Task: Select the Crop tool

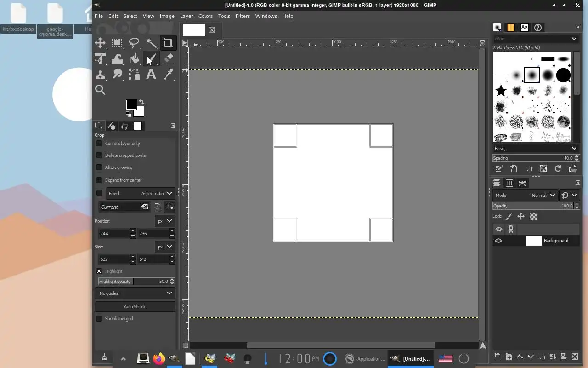Action: pos(168,43)
